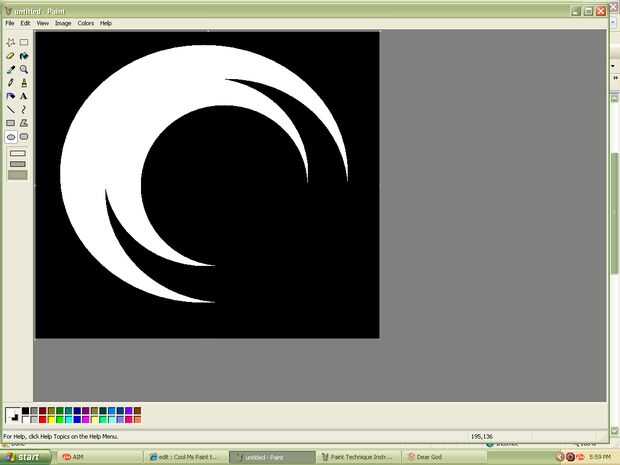
Task: Pick the bright green color swatch
Action: click(x=60, y=420)
